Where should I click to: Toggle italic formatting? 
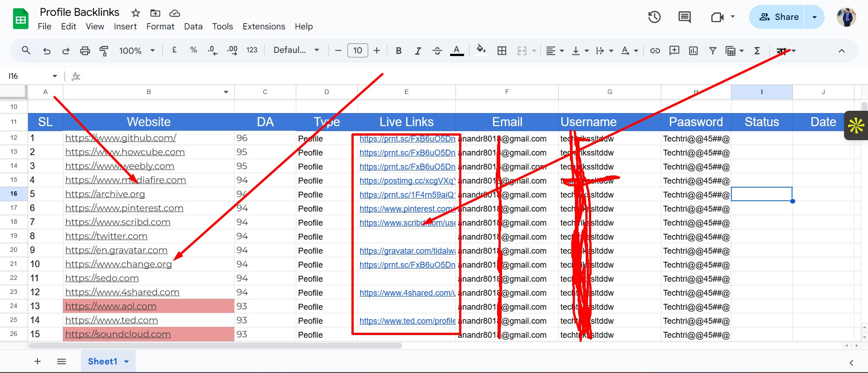click(x=418, y=51)
